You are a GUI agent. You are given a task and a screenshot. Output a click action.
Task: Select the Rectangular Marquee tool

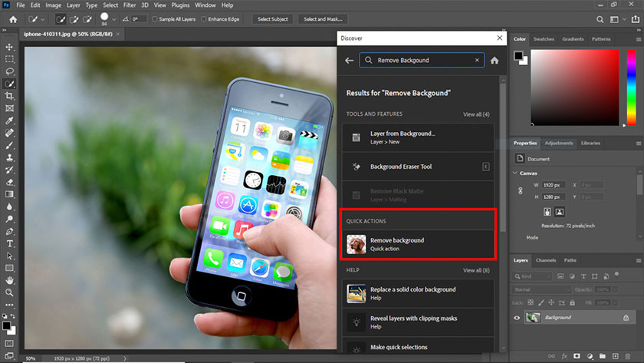click(9, 59)
